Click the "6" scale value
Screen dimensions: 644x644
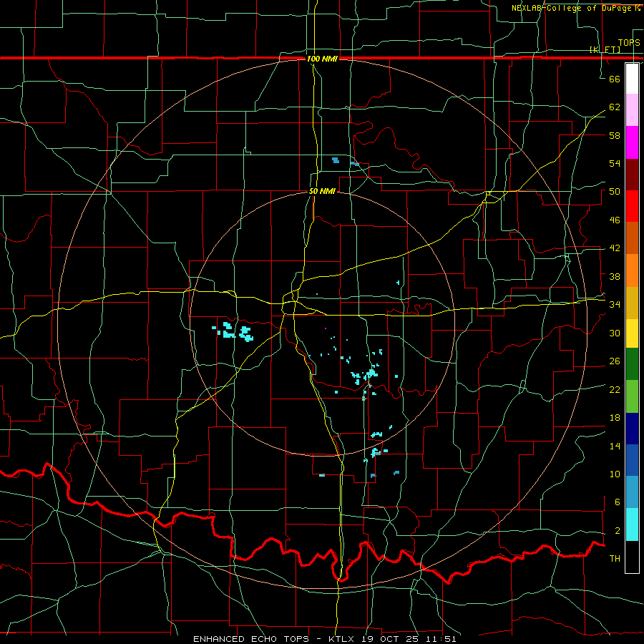(x=618, y=502)
